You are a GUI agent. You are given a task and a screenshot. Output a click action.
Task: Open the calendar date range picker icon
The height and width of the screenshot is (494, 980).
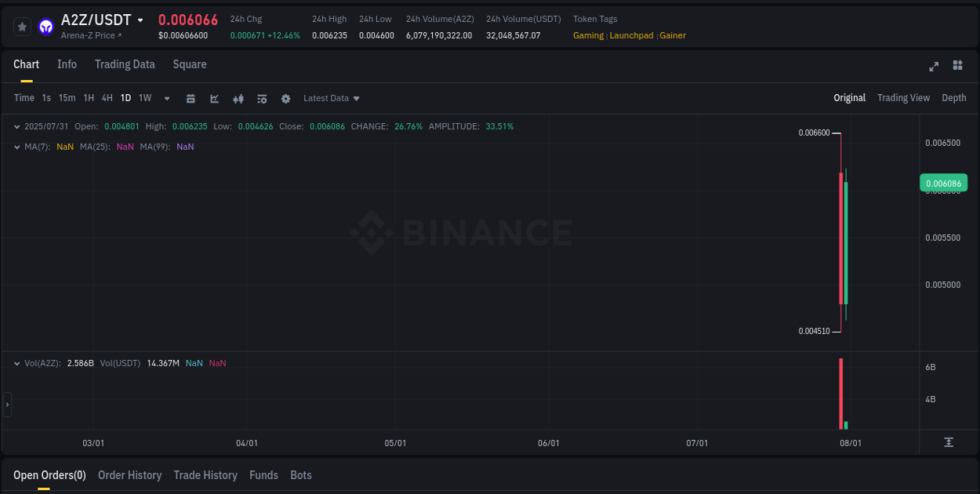191,98
